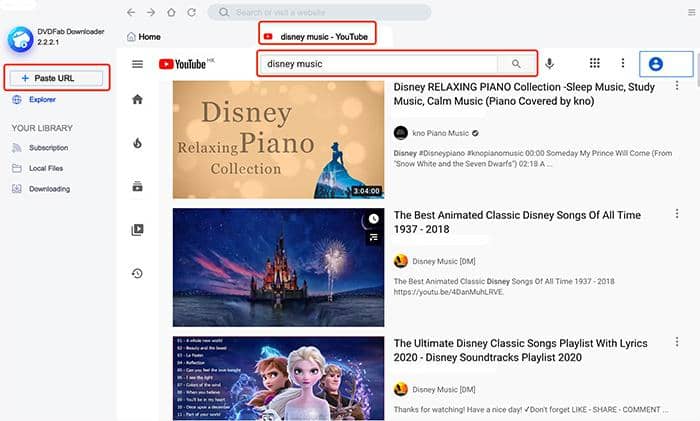Add castle video to queue
The width and height of the screenshot is (700, 421).
pyautogui.click(x=373, y=237)
